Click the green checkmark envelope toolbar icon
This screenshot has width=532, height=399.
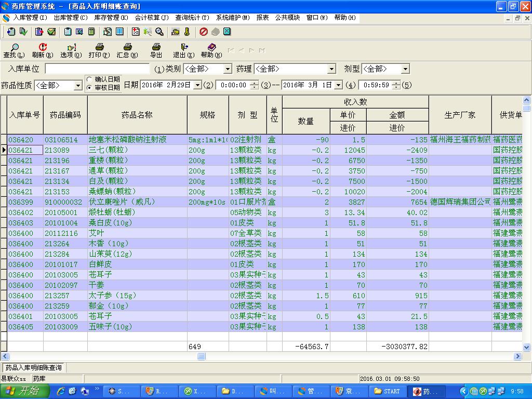point(51,32)
